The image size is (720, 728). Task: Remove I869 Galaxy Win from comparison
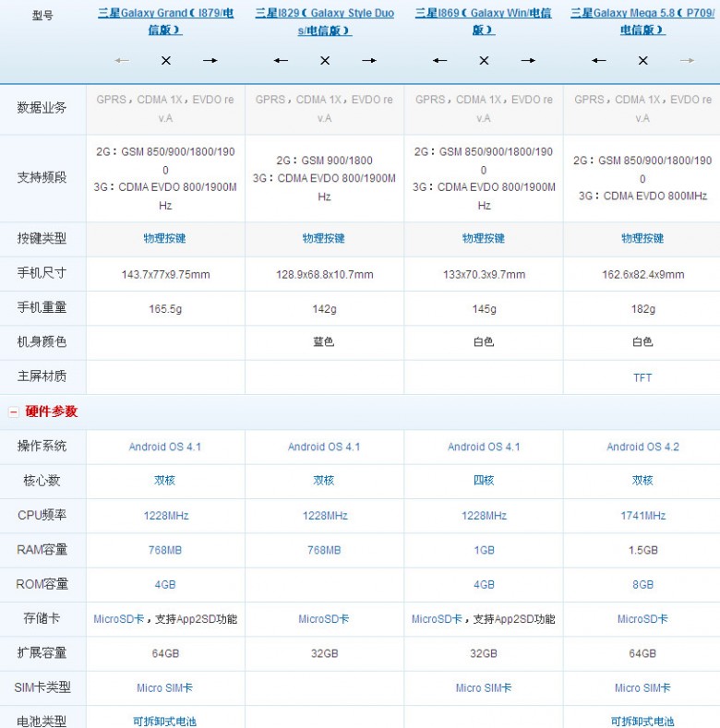484,60
